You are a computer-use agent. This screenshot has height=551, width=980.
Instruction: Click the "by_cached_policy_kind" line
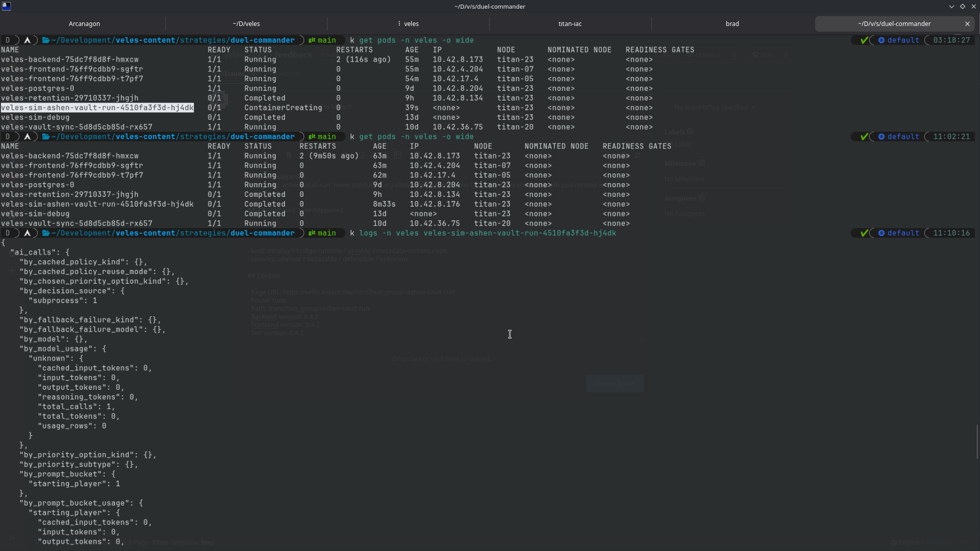83,262
